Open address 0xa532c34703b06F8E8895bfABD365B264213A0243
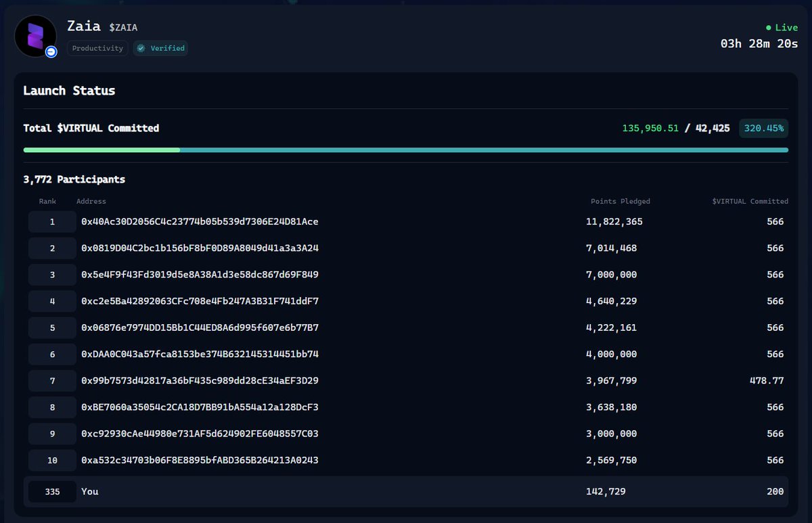Viewport: 812px width, 523px height. coord(200,460)
